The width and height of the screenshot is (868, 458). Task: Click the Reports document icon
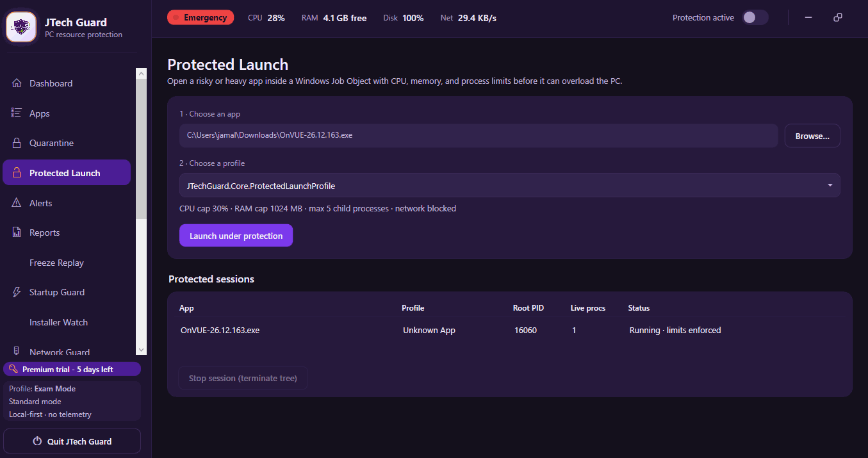click(17, 233)
